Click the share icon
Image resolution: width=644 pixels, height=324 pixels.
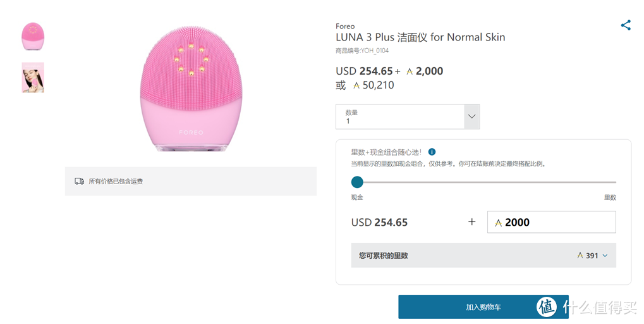pos(626,25)
